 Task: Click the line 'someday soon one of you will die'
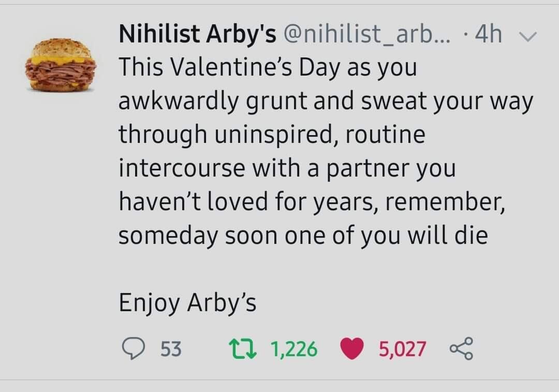tap(303, 236)
